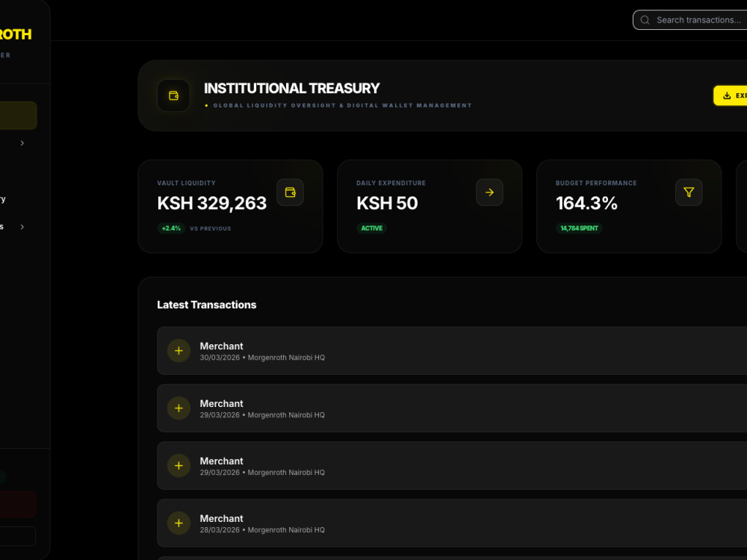Click the Vault Liquidity wallet icon
The image size is (747, 560).
(290, 193)
